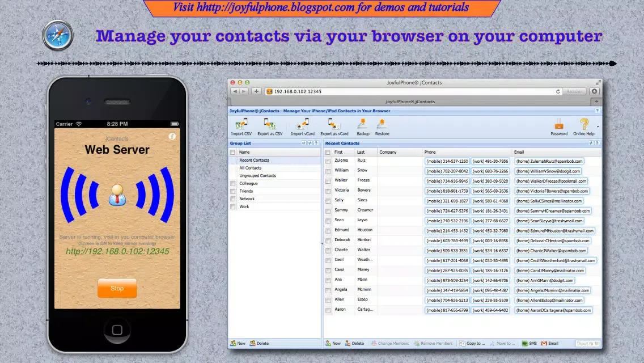Open Safari Downloads button
The image size is (644, 363).
[594, 91]
